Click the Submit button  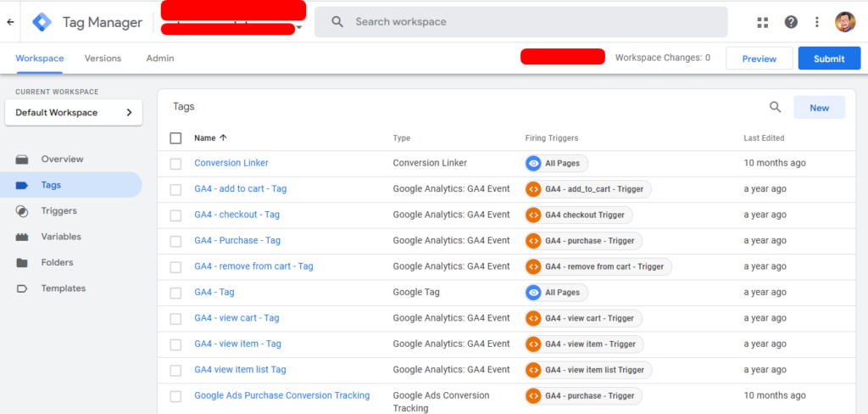[829, 59]
